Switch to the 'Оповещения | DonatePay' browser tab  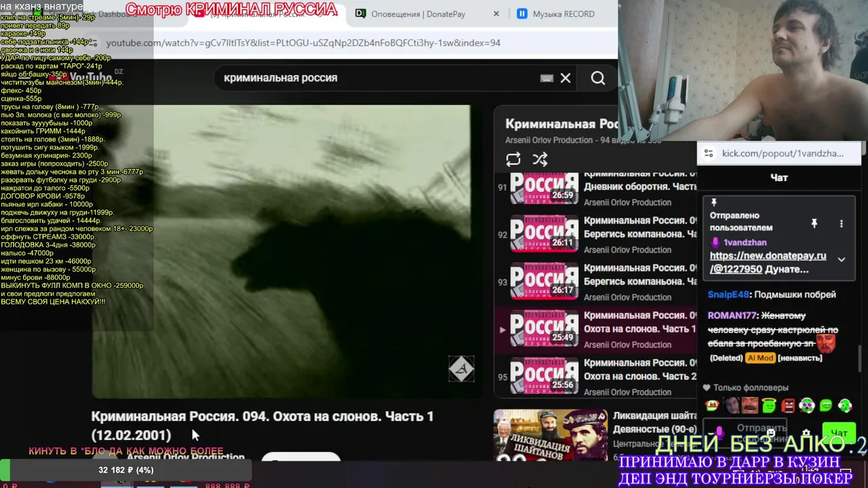point(427,14)
